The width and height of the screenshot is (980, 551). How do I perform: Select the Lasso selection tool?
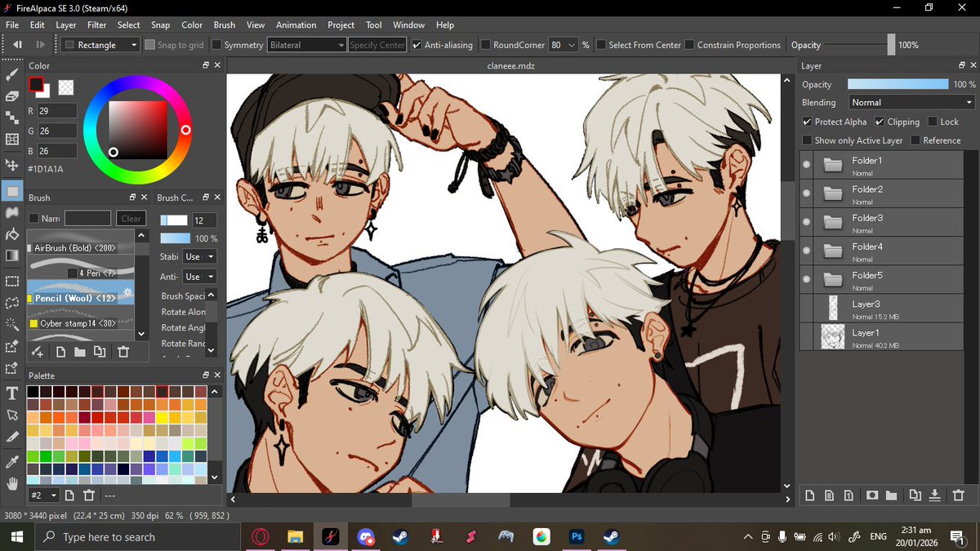coord(12,303)
